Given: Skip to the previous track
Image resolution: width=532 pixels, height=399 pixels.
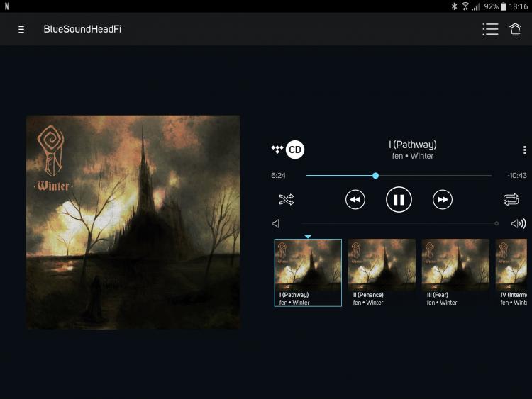Looking at the screenshot, I should (355, 200).
